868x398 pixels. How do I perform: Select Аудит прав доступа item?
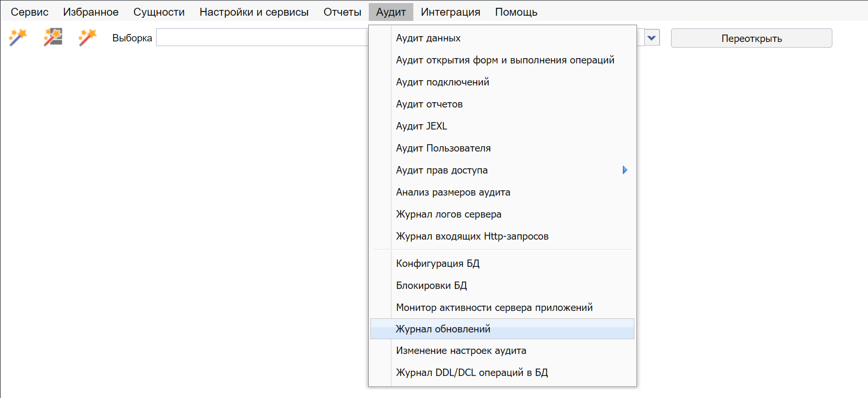point(502,170)
